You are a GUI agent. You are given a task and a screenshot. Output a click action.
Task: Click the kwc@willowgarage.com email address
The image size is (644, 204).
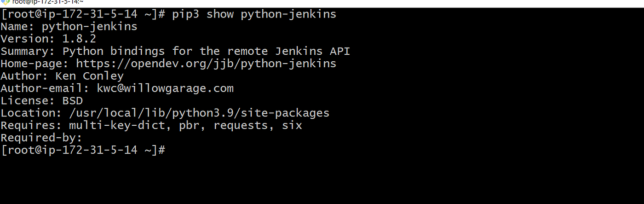[x=165, y=88]
